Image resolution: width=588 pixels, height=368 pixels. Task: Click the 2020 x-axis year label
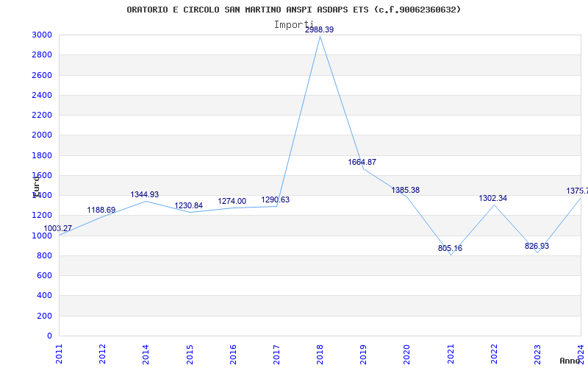(407, 354)
